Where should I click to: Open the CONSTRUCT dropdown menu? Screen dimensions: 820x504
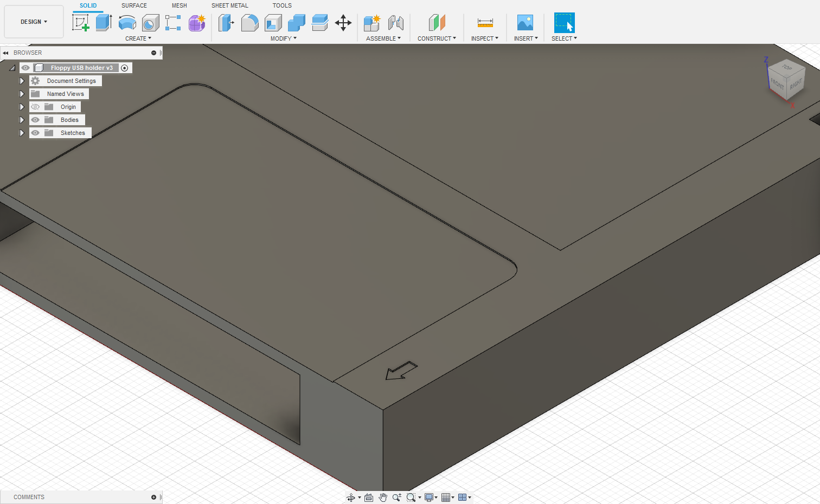437,38
